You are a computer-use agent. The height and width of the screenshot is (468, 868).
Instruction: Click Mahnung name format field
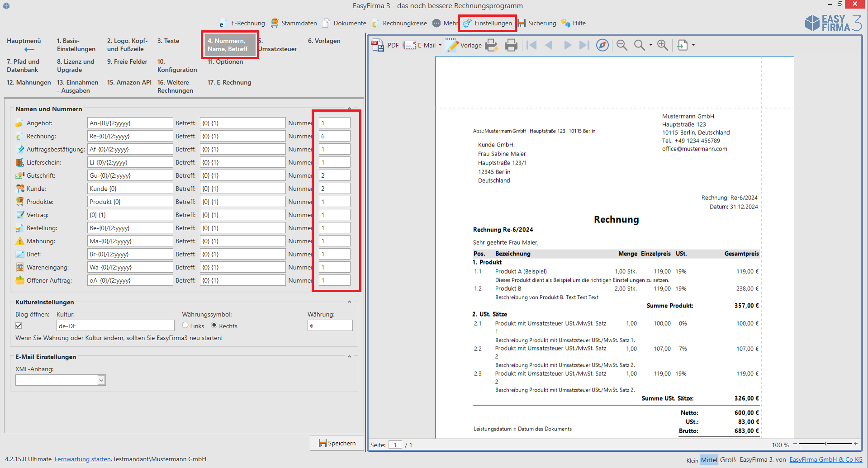click(130, 241)
